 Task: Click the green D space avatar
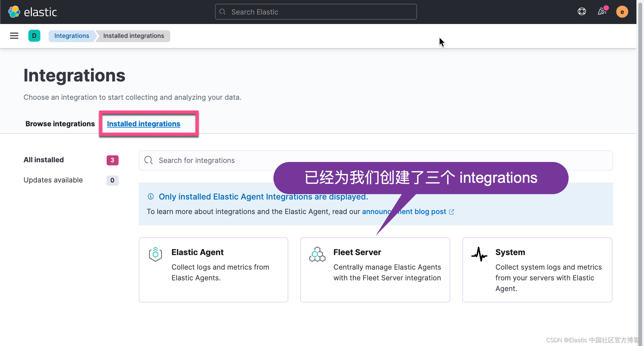[x=34, y=36]
